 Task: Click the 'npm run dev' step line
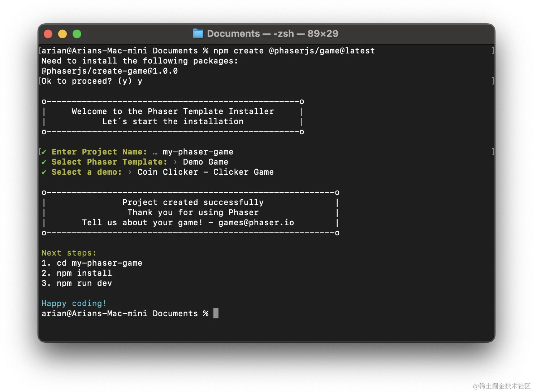coord(84,283)
